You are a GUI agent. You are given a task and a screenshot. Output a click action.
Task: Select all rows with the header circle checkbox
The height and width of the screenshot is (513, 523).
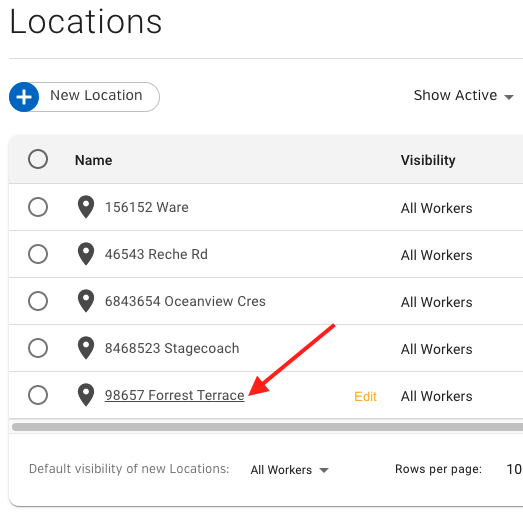(38, 159)
